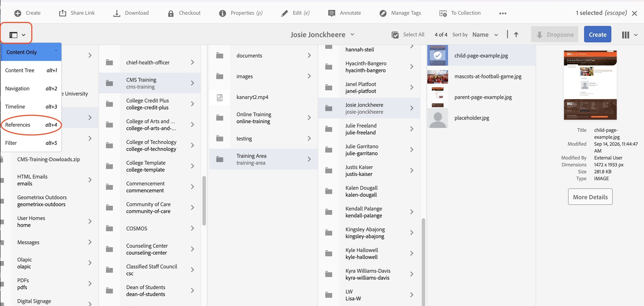This screenshot has width=644, height=306.
Task: Select CMS-Training-Dowloads.zip in the list
Action: click(48, 159)
